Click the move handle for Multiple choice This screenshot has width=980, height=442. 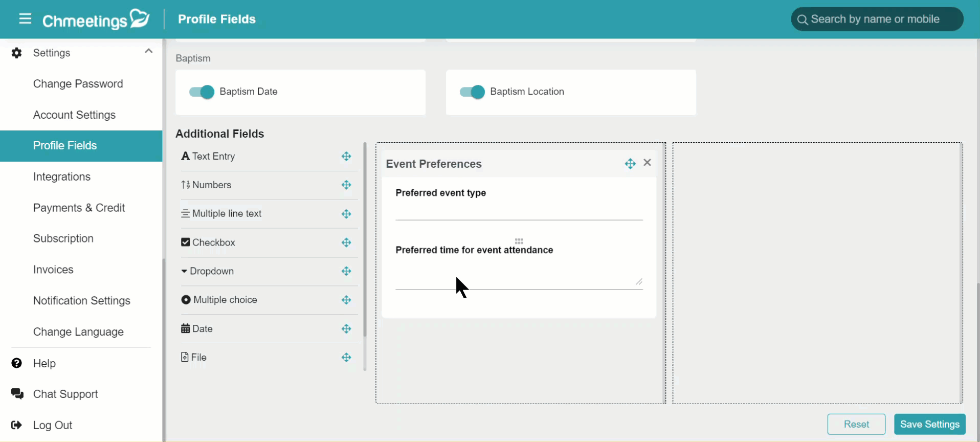(x=346, y=300)
